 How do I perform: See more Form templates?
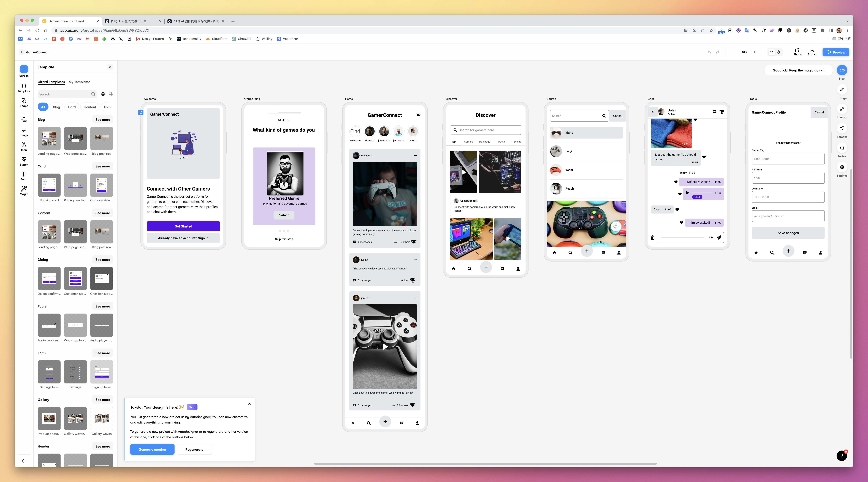(x=103, y=353)
